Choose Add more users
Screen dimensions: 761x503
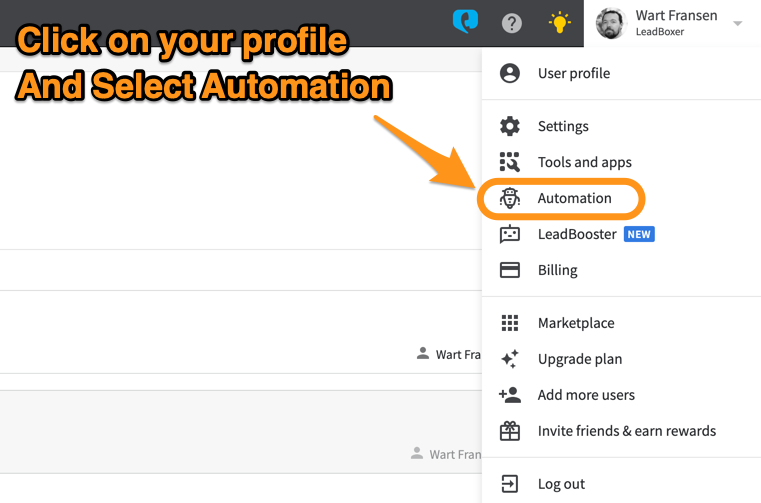pyautogui.click(x=586, y=395)
